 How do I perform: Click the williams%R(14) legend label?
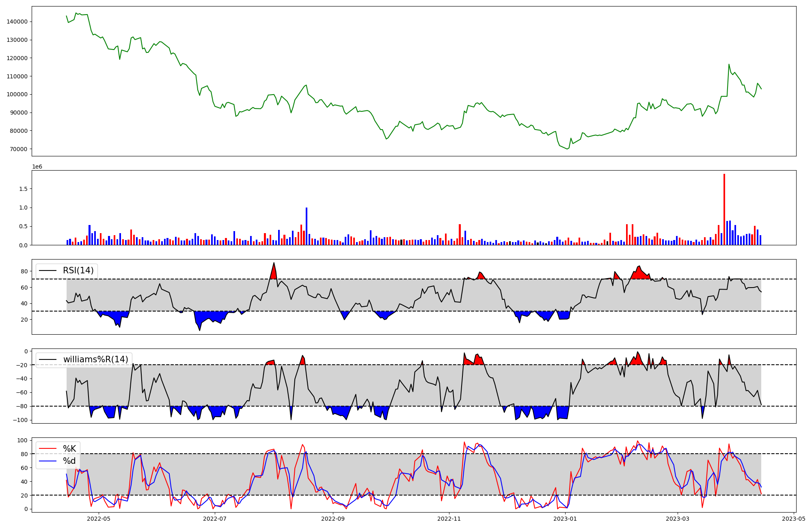[x=95, y=359]
